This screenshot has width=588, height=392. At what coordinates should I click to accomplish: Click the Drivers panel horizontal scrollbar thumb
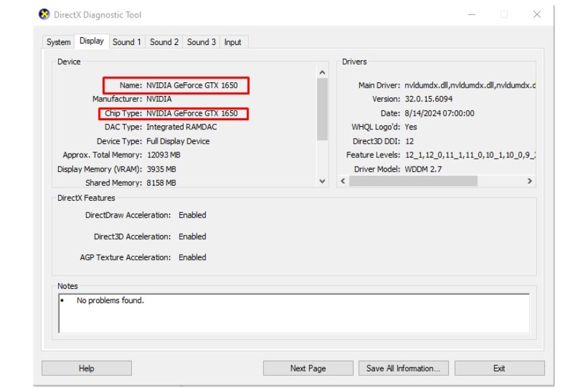click(414, 181)
